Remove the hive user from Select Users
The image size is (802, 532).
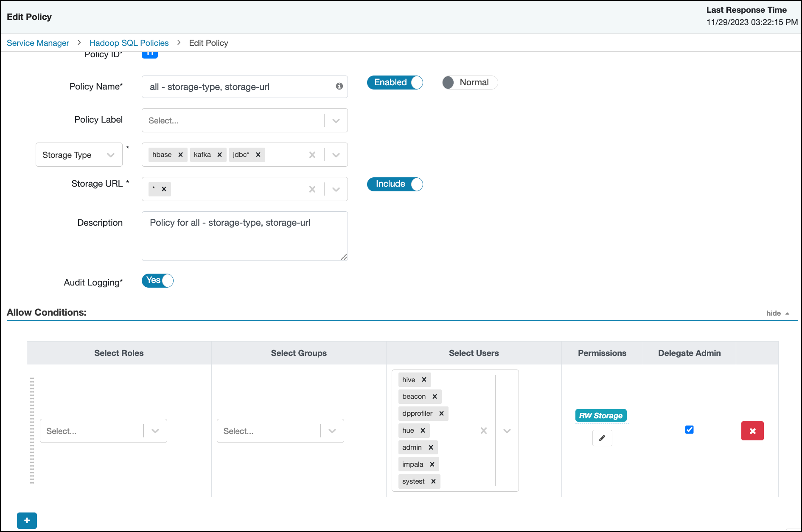(x=424, y=379)
